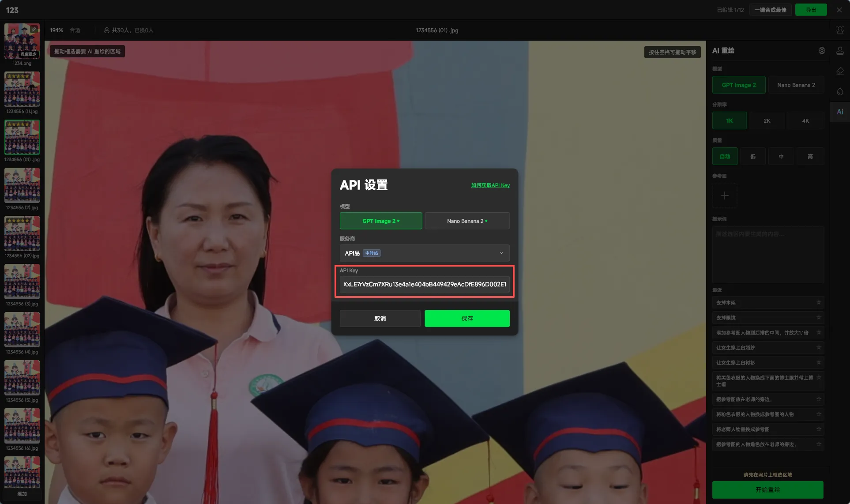This screenshot has width=850, height=504.
Task: Click the 194% zoom level
Action: click(x=56, y=30)
